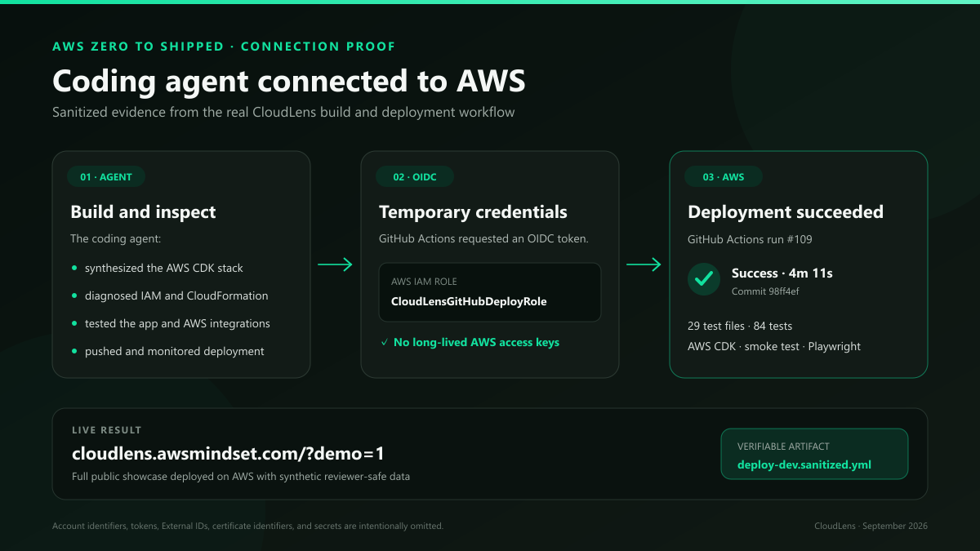Viewport: 980px width, 551px height.
Task: Click the Sanitized evidence subtitle line
Action: click(283, 113)
